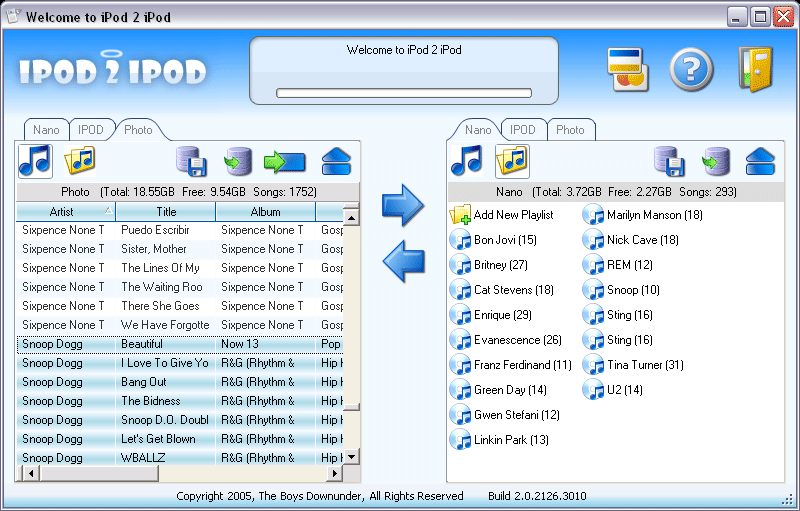Select the song row 'There She Goes'
Screen dimensions: 800x511
click(180, 305)
